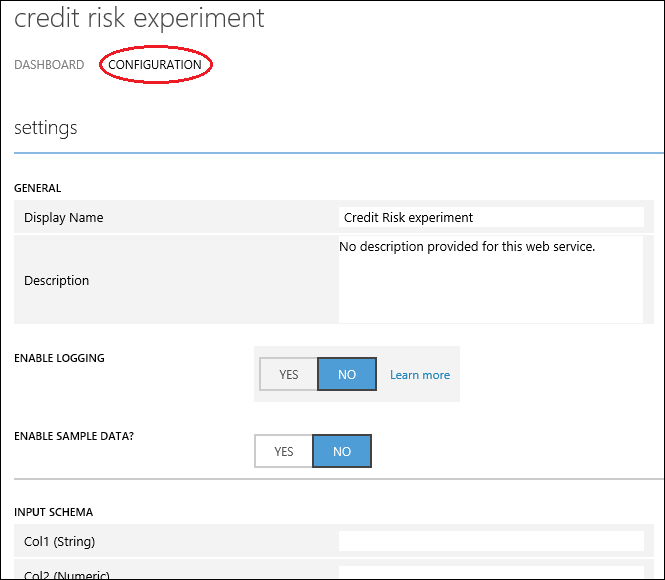
Task: Click the 'Col1 (String)' label
Action: tap(59, 541)
